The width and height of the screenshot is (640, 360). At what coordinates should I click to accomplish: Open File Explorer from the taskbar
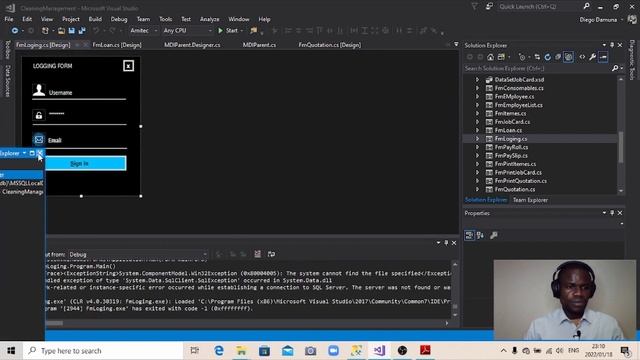pyautogui.click(x=241, y=351)
